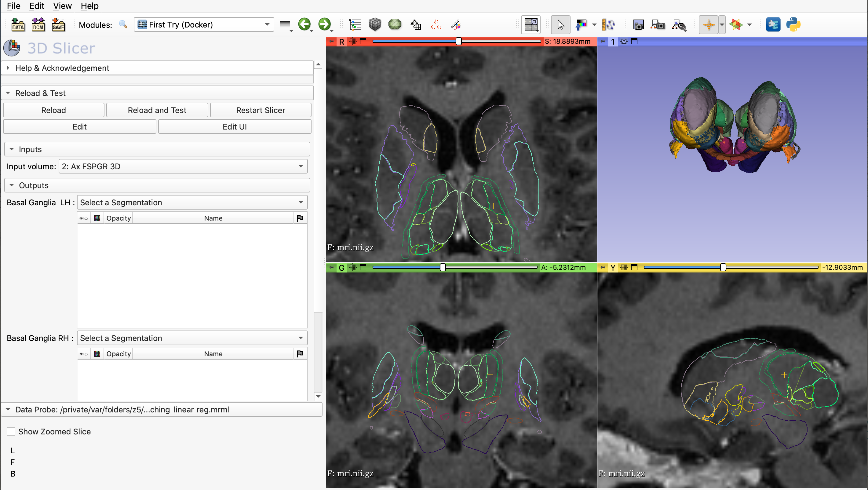Open the Extensions Manager icon
The height and width of the screenshot is (490, 868).
coord(773,25)
